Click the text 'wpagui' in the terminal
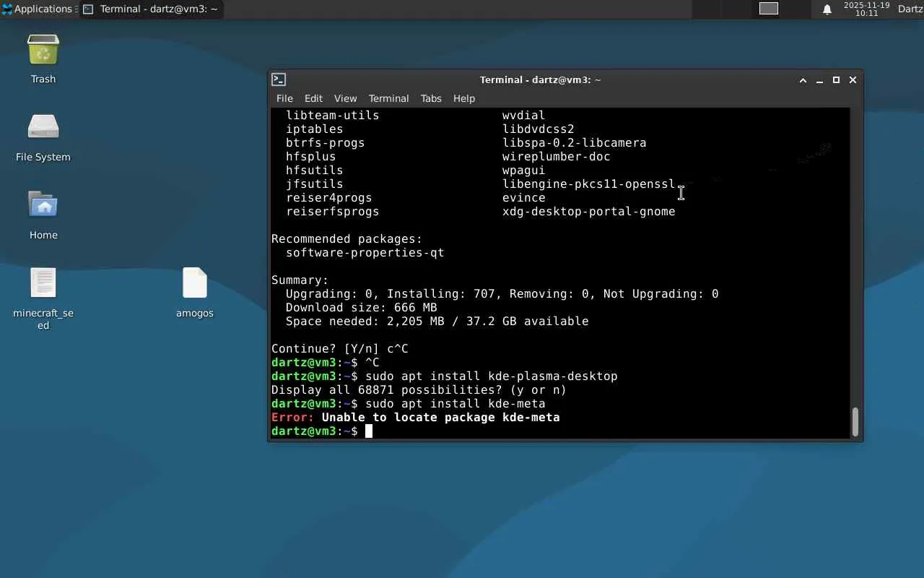This screenshot has width=924, height=578. tap(524, 171)
